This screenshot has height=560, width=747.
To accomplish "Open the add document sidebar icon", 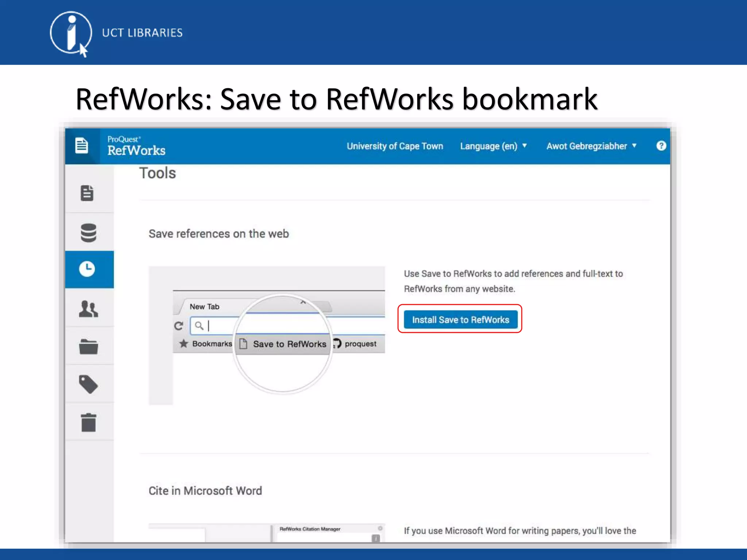I will 87,193.
